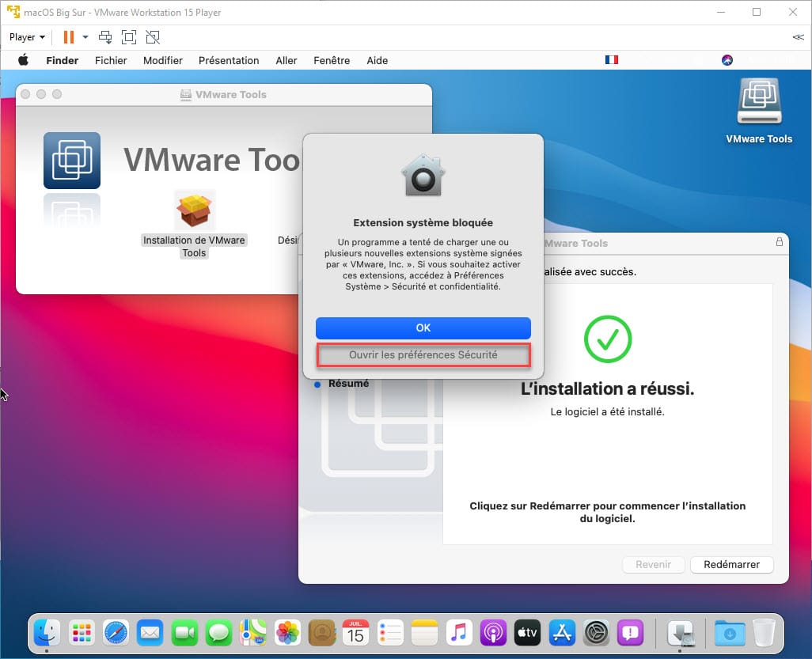Open the Trash from the Dock

click(x=764, y=633)
